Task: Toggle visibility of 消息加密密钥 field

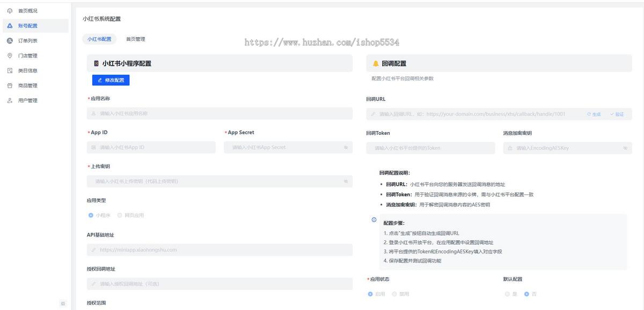Action: click(x=625, y=148)
